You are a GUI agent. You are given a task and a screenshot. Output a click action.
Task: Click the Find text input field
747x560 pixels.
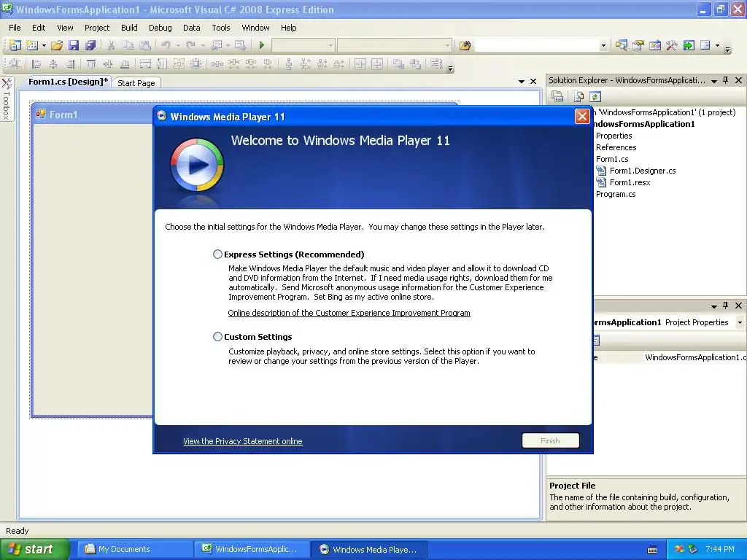(537, 46)
